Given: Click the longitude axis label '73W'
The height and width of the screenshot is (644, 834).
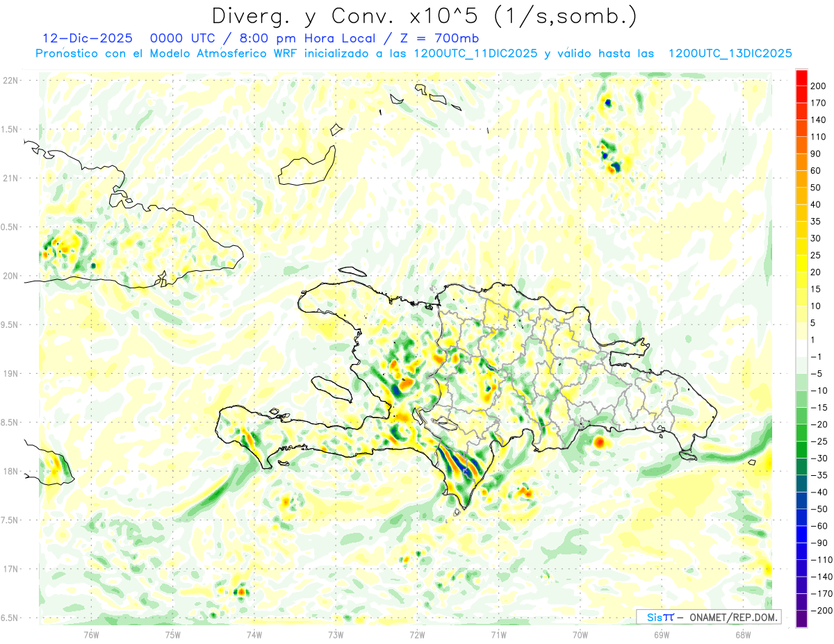Looking at the screenshot, I should [336, 634].
